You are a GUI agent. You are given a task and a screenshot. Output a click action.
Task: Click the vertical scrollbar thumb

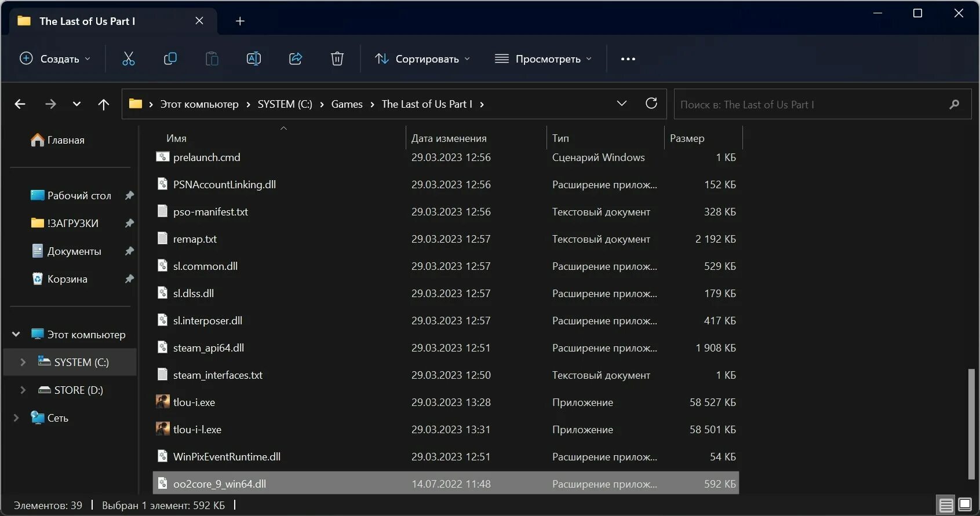tap(972, 424)
